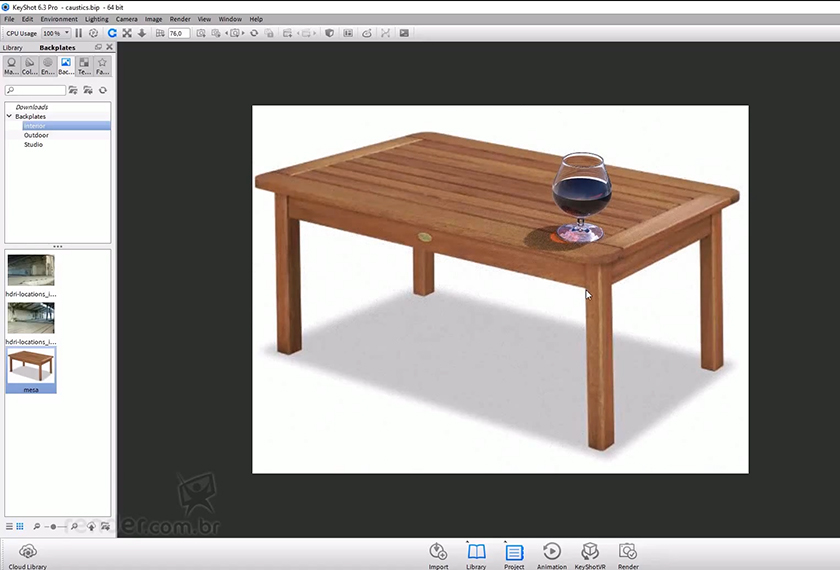Open the CPU Usage percentage dropdown

coord(55,33)
